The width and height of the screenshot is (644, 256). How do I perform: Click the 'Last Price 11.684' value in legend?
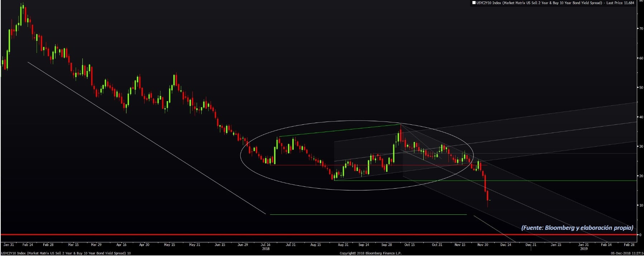pos(620,3)
